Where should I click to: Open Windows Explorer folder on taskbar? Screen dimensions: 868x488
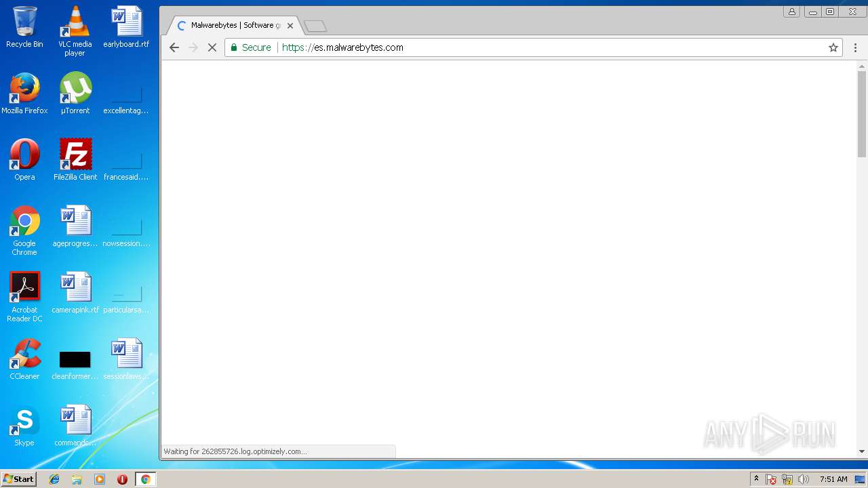(x=77, y=479)
